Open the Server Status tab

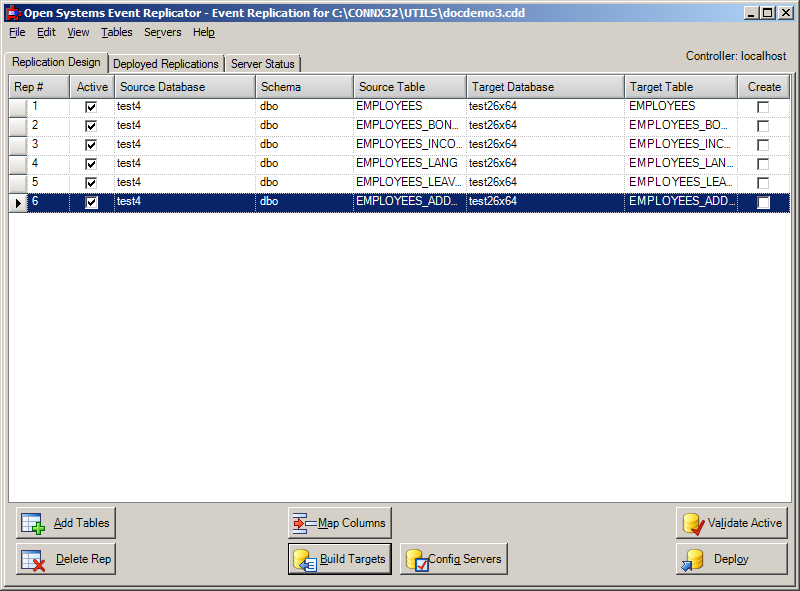[261, 63]
